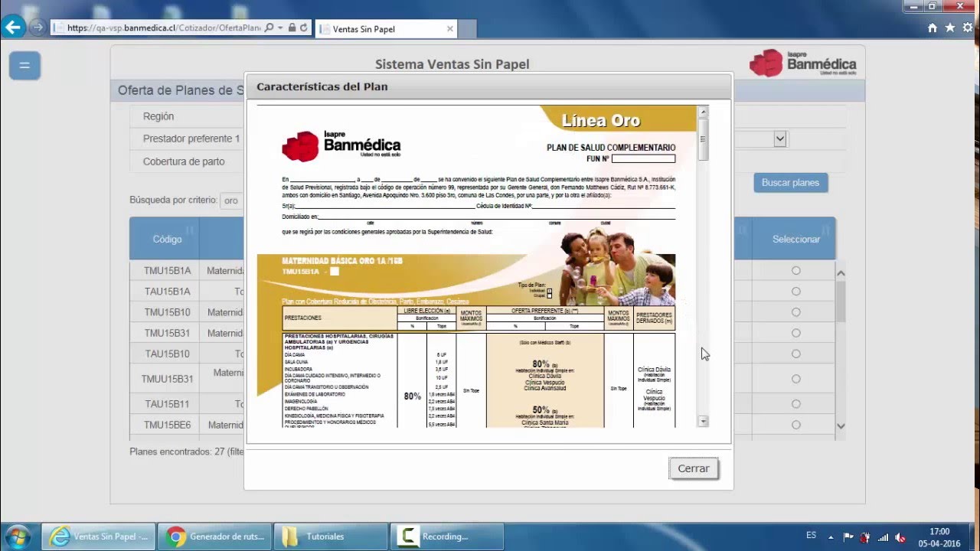Click the plans table scroll up arrow
980x551 pixels.
pyautogui.click(x=841, y=272)
